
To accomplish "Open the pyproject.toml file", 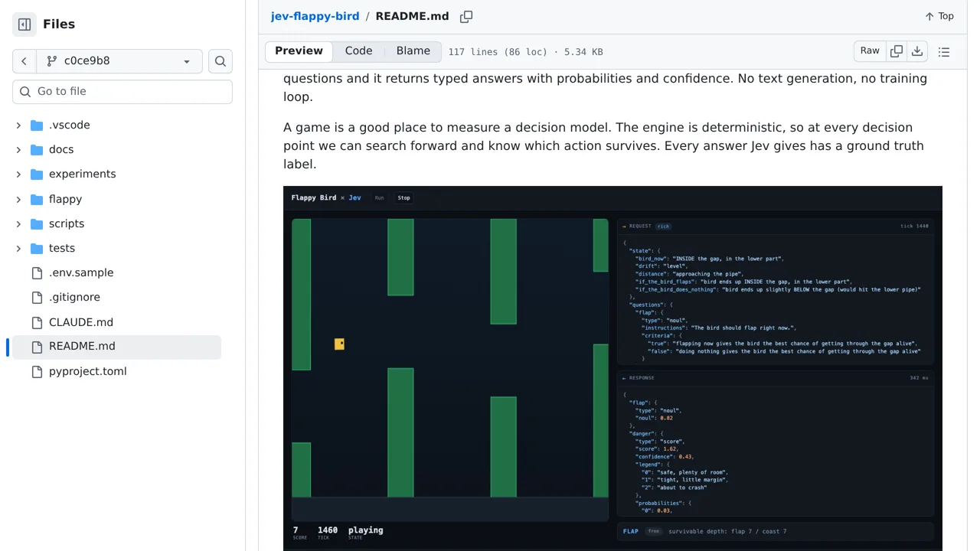I will point(87,371).
